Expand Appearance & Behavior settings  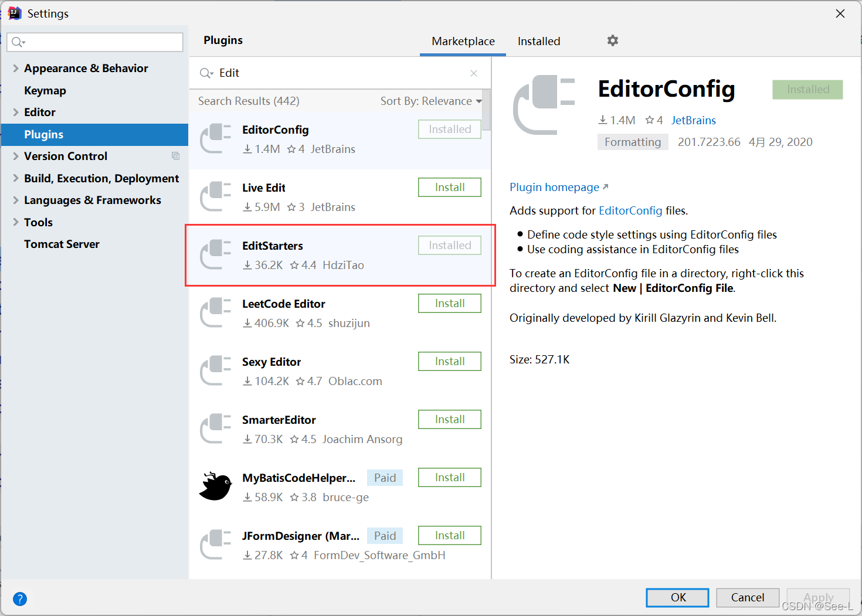click(x=16, y=68)
